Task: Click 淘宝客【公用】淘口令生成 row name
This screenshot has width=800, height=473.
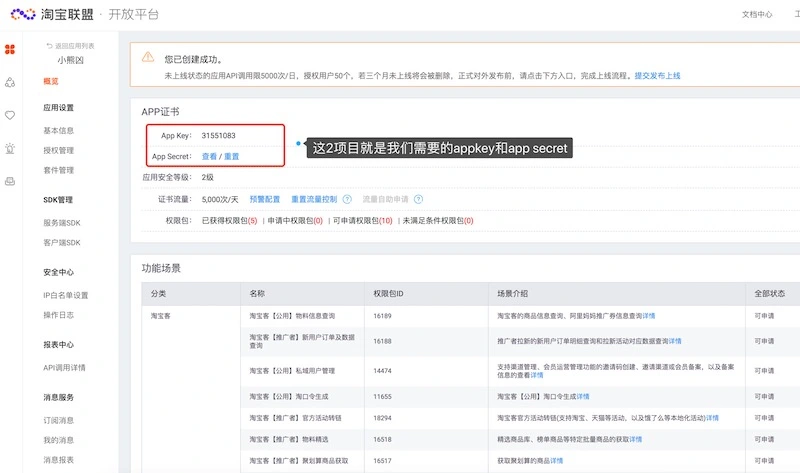Action: pyautogui.click(x=289, y=396)
